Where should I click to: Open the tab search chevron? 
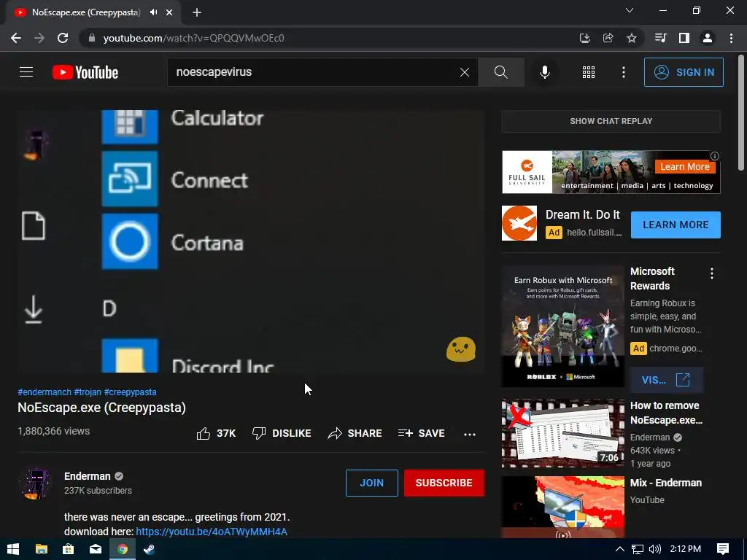click(630, 10)
